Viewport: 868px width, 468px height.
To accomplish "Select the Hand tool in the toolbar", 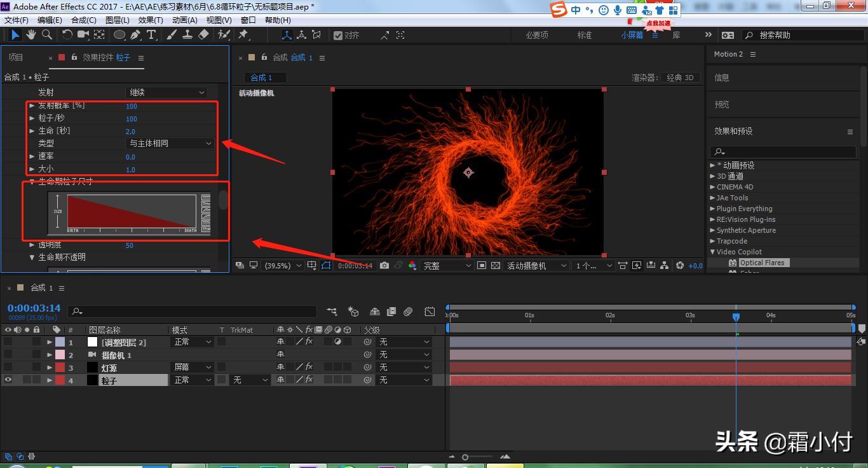I will click(31, 35).
